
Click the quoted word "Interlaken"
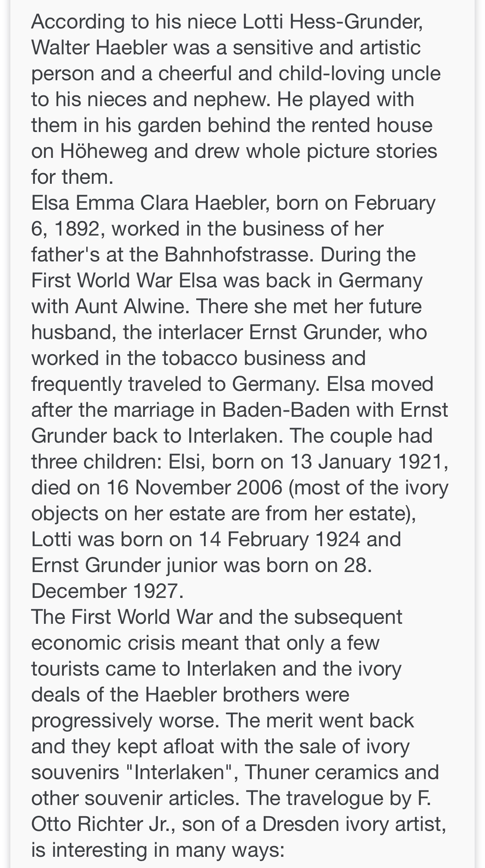coord(181,772)
